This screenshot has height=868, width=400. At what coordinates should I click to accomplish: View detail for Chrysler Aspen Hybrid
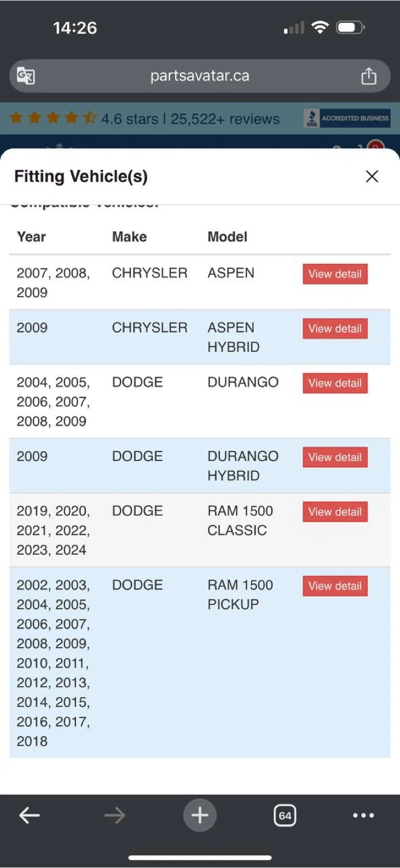click(x=335, y=329)
